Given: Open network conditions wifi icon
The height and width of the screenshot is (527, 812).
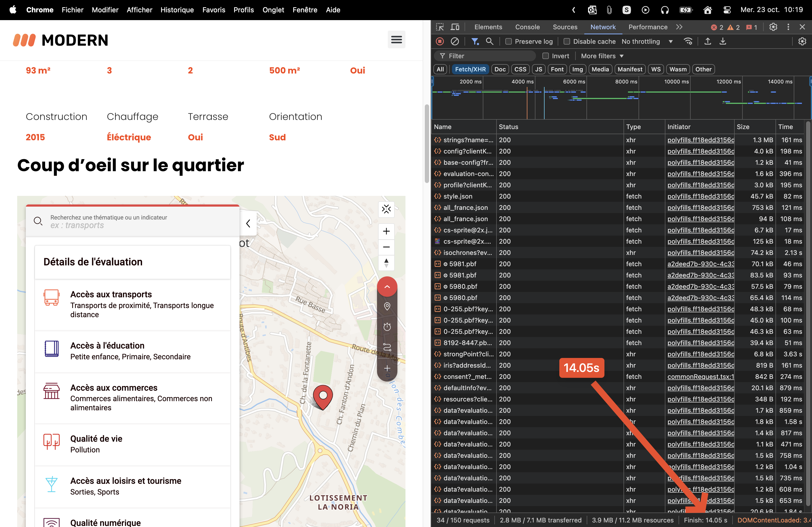Looking at the screenshot, I should coord(688,42).
